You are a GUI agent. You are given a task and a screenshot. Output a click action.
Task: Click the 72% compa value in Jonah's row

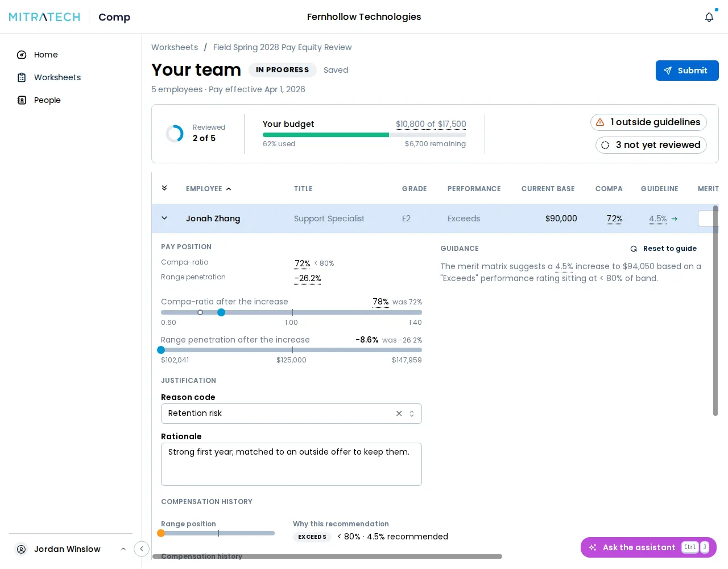(x=614, y=218)
